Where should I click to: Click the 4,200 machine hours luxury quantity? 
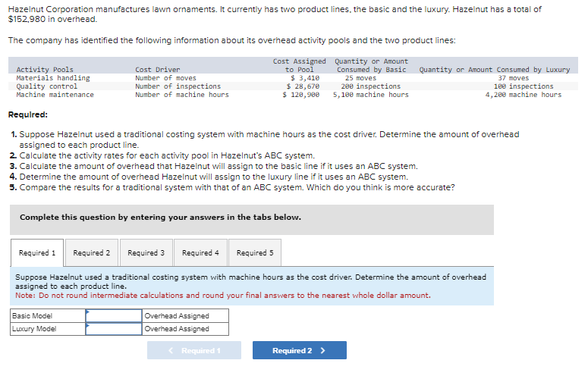tap(523, 95)
